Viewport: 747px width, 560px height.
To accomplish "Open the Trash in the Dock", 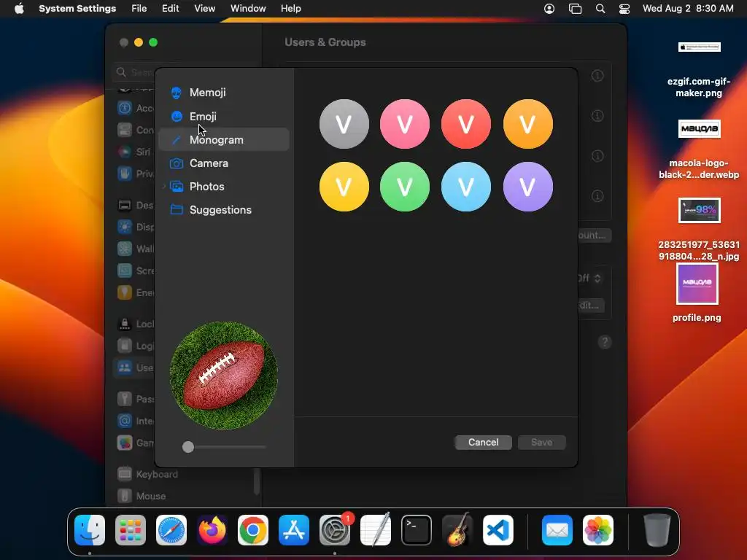I will [x=657, y=530].
